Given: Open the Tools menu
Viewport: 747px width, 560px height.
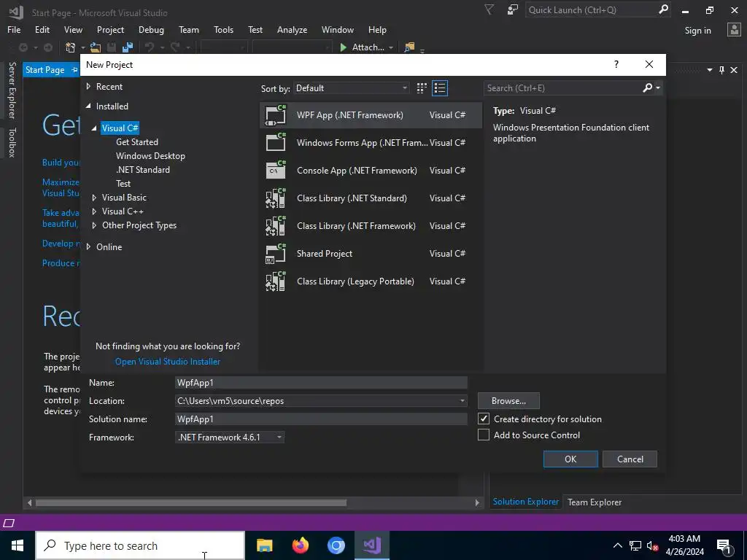Looking at the screenshot, I should [223, 29].
